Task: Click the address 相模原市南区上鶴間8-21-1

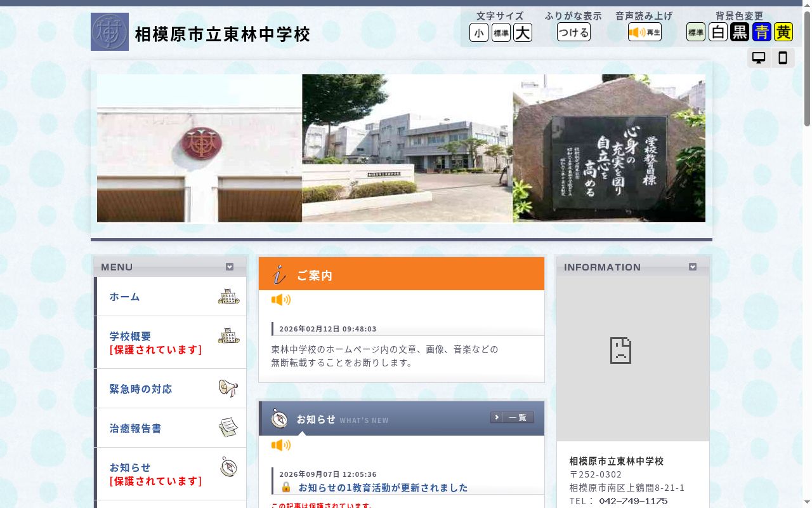Action: pos(627,488)
